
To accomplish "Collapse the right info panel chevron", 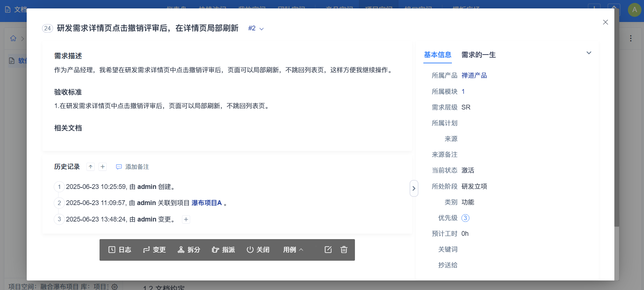I will tap(589, 53).
